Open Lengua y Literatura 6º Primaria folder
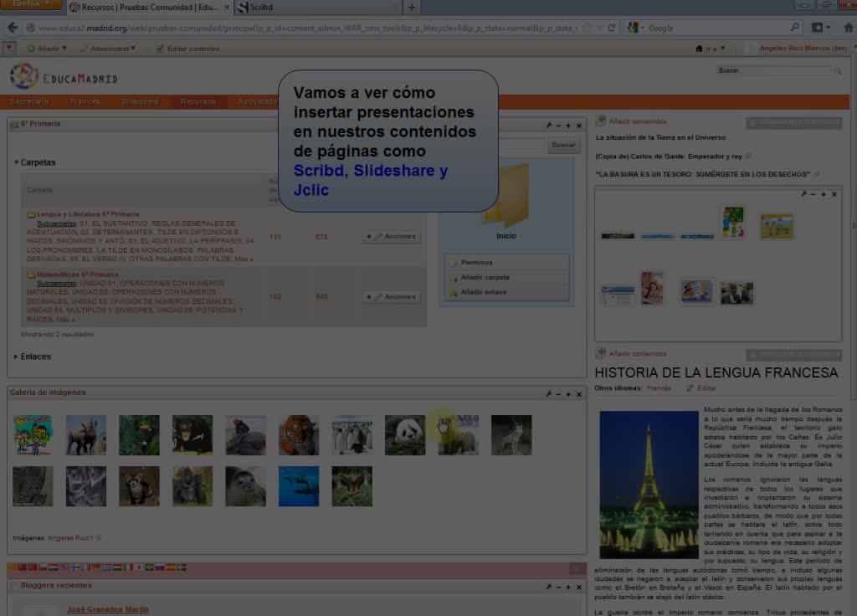This screenshot has width=857, height=616. pyautogui.click(x=87, y=214)
